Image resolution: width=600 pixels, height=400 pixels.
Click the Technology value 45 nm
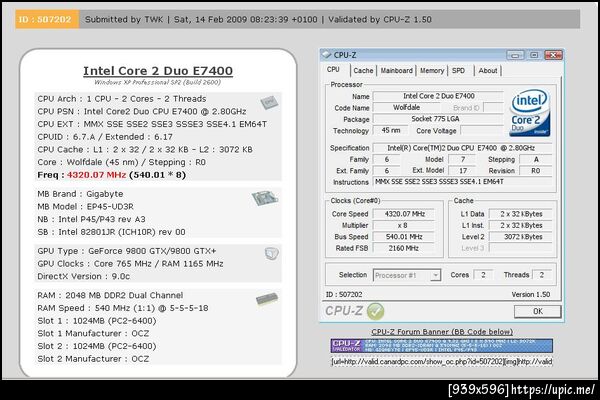[x=391, y=131]
